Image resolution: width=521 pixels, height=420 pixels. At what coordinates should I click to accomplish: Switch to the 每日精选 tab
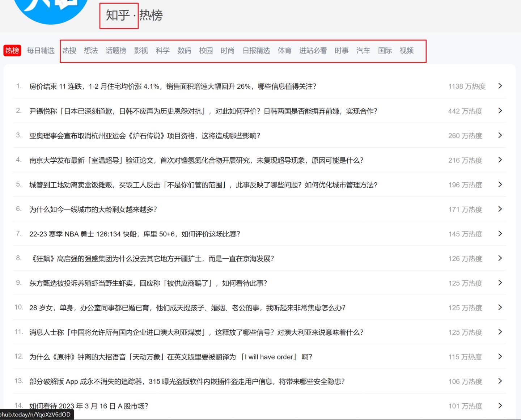coord(41,51)
